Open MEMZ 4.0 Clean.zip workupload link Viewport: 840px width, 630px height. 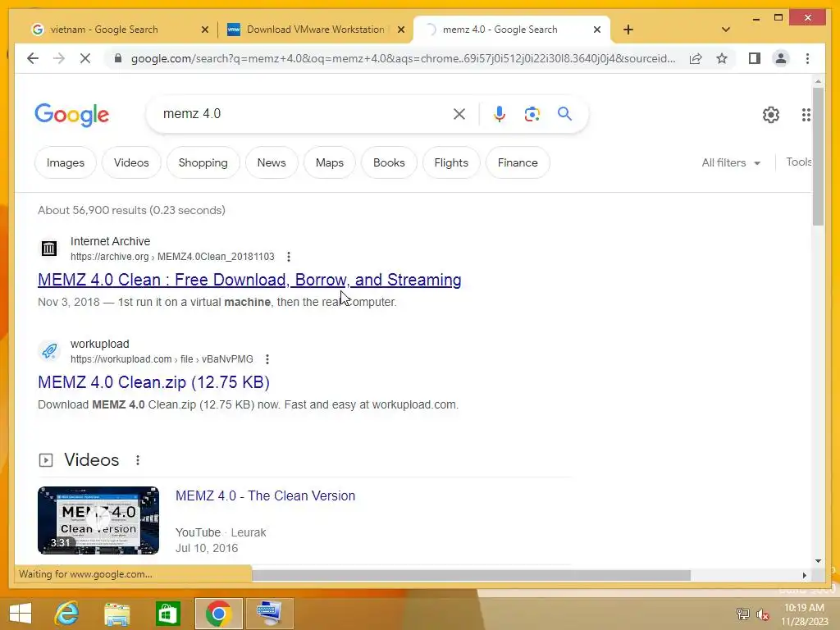tap(153, 382)
